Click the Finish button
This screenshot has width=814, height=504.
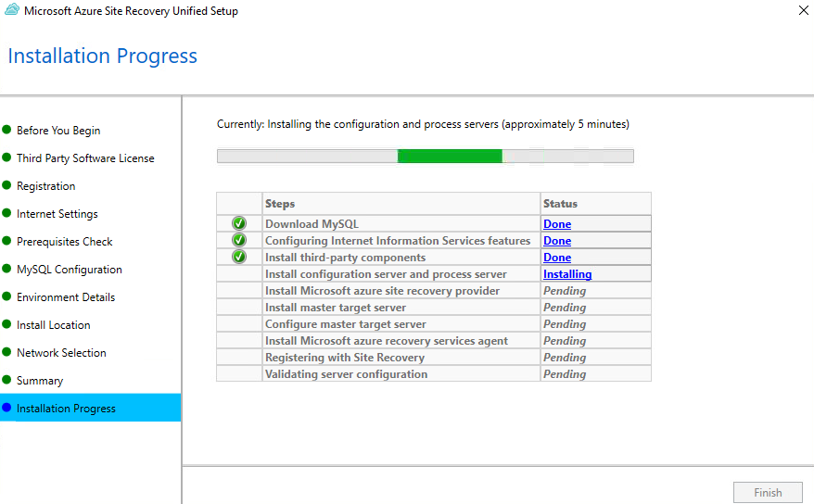pos(768,492)
